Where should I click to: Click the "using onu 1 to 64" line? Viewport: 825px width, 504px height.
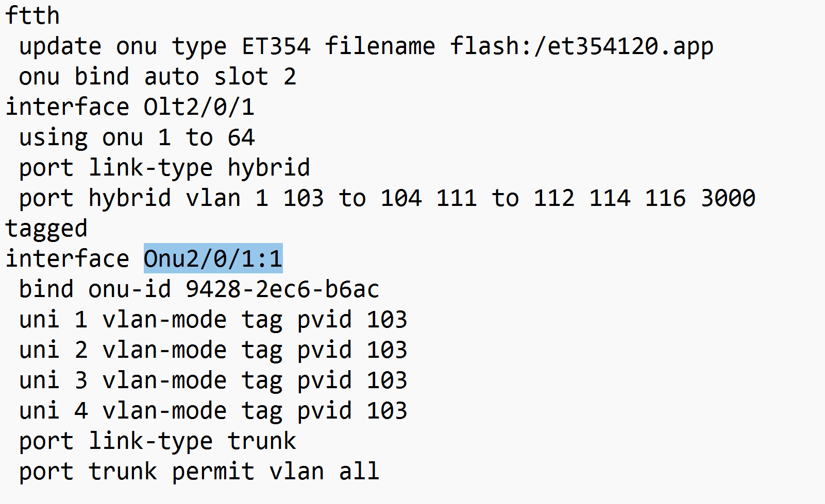(x=137, y=137)
